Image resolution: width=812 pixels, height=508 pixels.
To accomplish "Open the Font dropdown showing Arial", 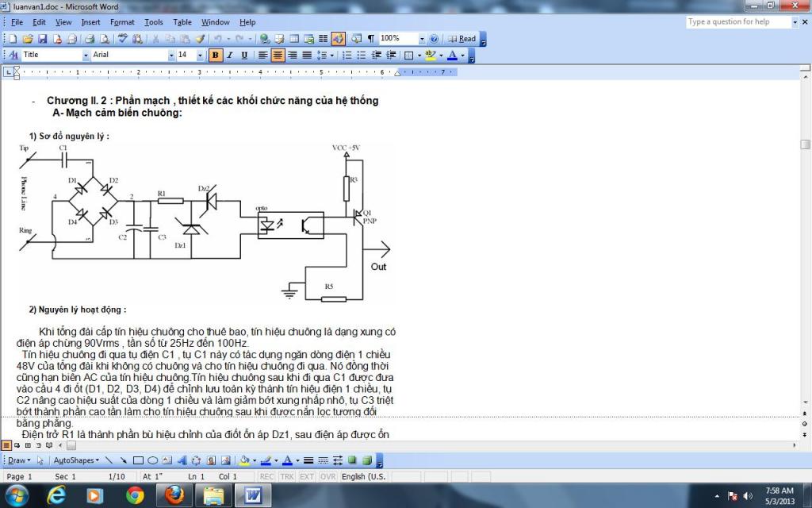I will (x=171, y=55).
